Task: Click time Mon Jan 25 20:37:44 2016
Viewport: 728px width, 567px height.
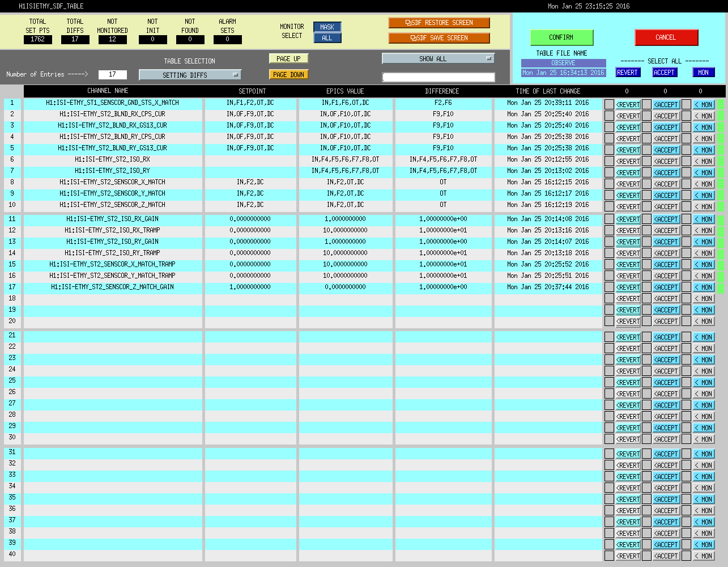Action: pos(548,287)
